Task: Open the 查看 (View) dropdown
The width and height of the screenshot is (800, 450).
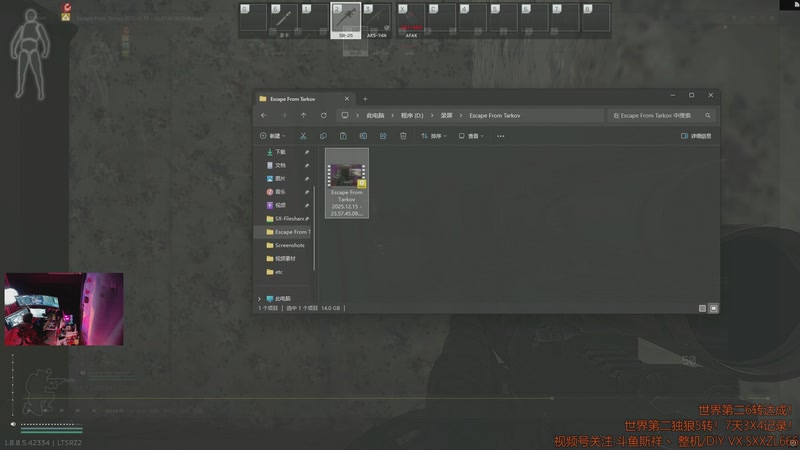Action: click(x=471, y=136)
